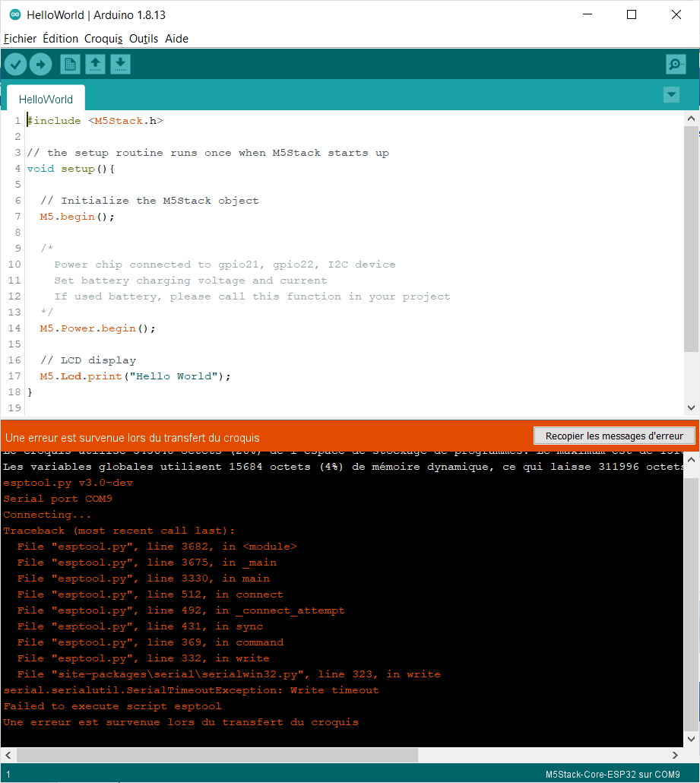Click the setup routine comment on line 3

pos(207,153)
